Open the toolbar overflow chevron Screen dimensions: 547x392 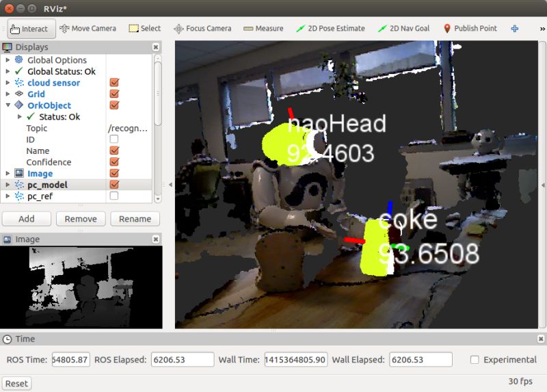point(542,29)
